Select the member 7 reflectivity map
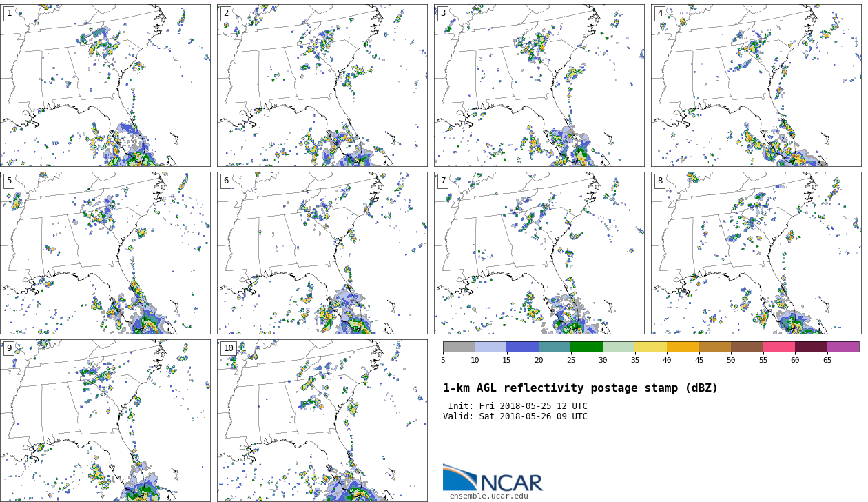This screenshot has width=868, height=502. click(x=539, y=252)
